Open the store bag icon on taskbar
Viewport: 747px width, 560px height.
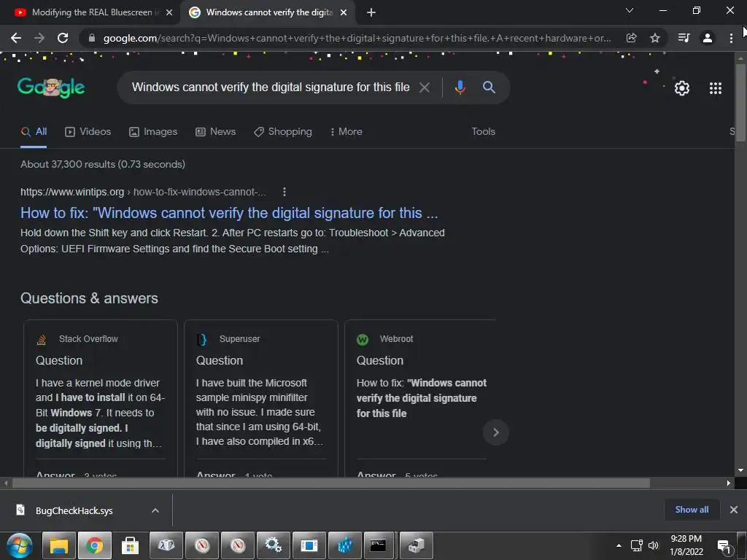pyautogui.click(x=130, y=545)
